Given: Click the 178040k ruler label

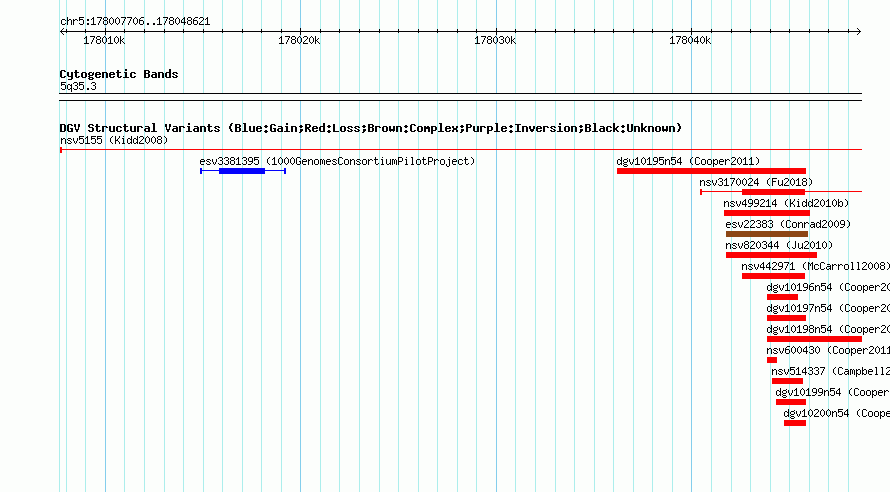Looking at the screenshot, I should 690,40.
